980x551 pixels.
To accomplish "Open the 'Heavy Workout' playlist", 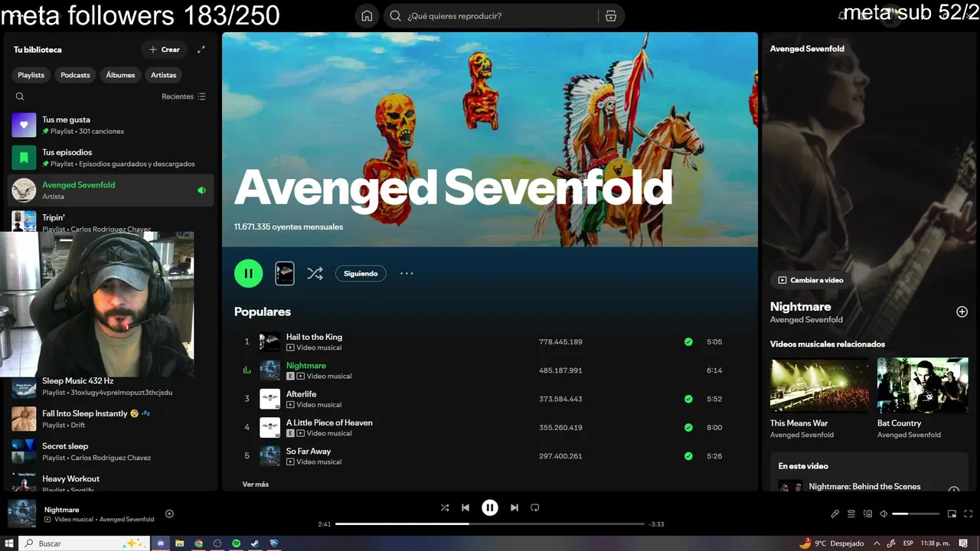I will click(111, 482).
